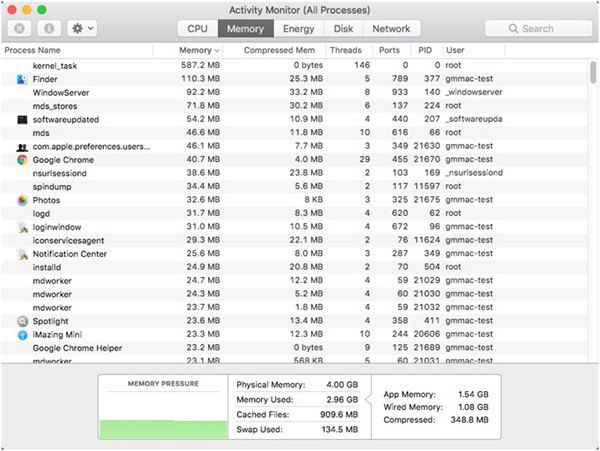
Task: Click the Google Chrome process icon
Action: point(22,160)
